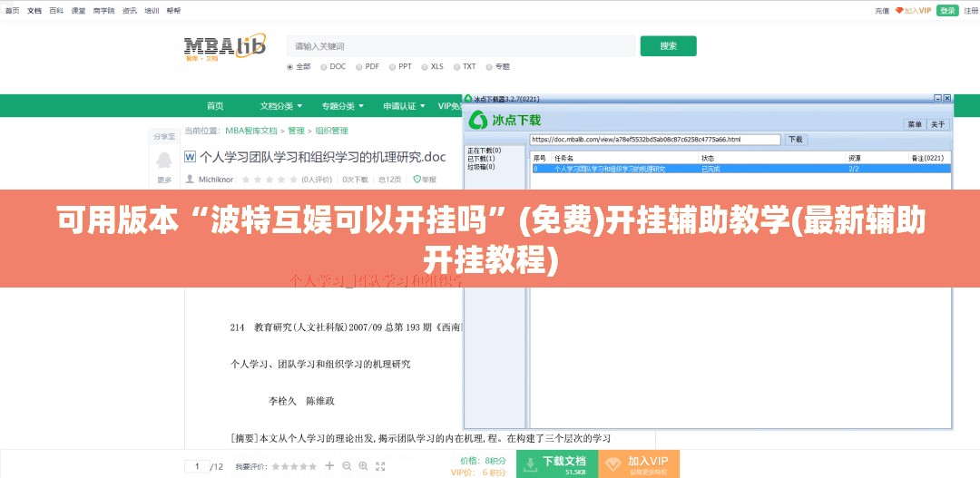Click the plus icon in the bottom bar
The height and width of the screenshot is (478, 980).
pos(330,466)
